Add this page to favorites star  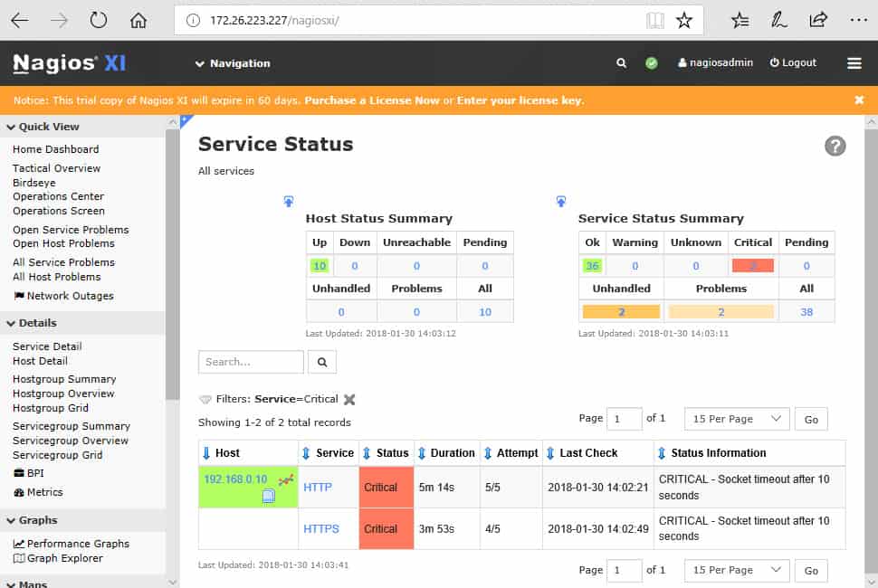coord(683,21)
